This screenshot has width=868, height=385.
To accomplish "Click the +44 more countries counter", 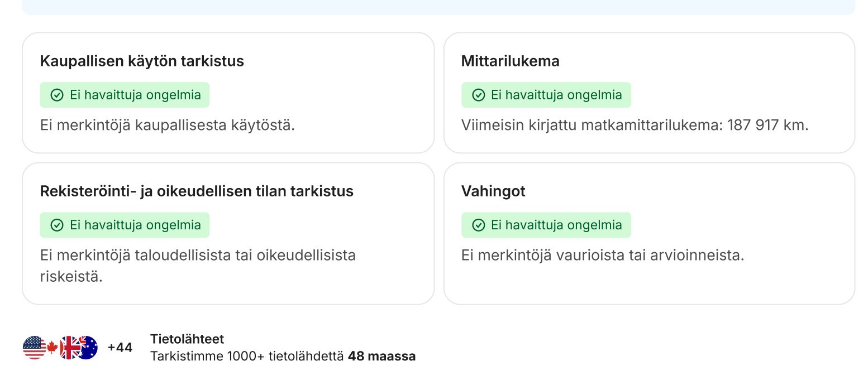I will [120, 348].
